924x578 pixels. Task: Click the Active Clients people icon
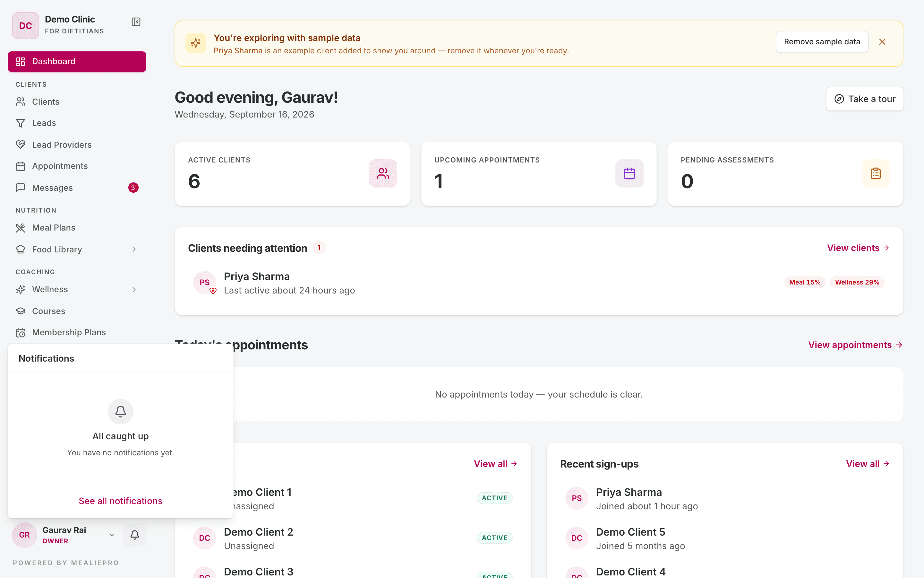383,173
